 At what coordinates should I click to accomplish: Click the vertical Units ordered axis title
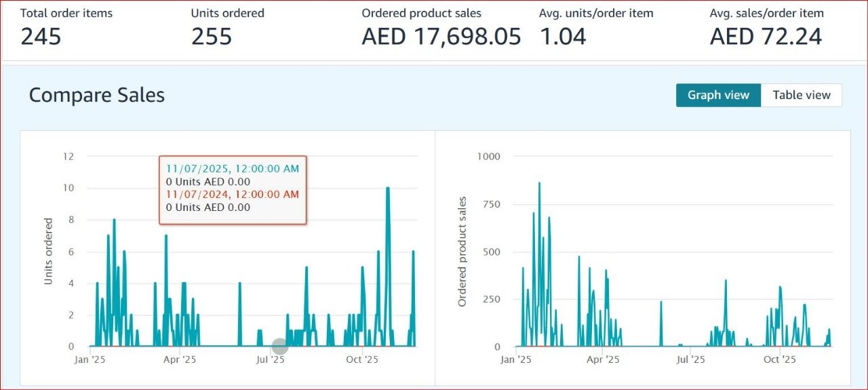[48, 251]
